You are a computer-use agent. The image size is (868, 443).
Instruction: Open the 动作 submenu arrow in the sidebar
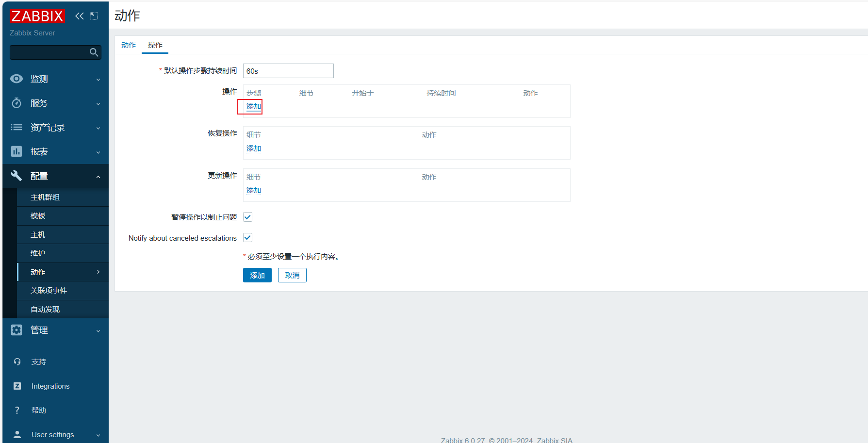coord(98,272)
